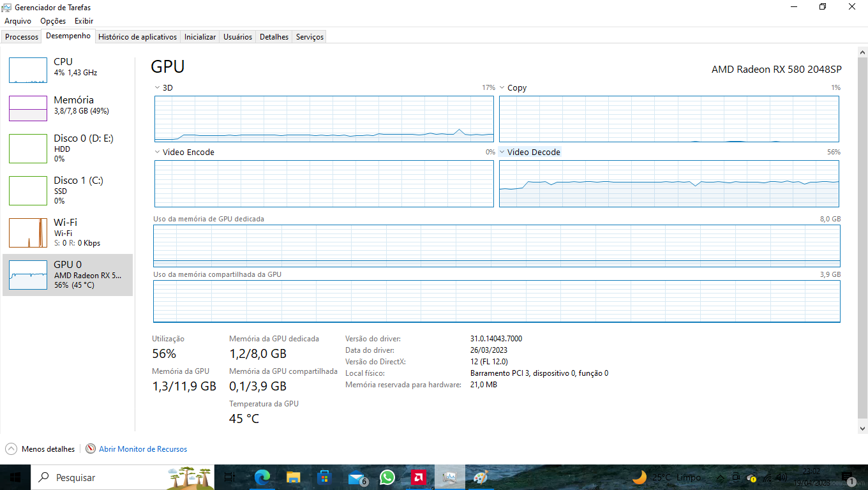Click the camera Meet Now tray icon

click(736, 477)
